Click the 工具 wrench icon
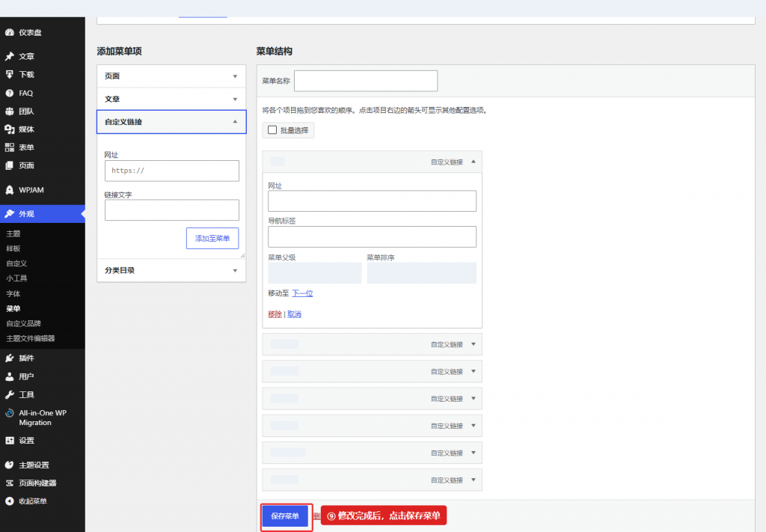The height and width of the screenshot is (532, 766). tap(9, 394)
